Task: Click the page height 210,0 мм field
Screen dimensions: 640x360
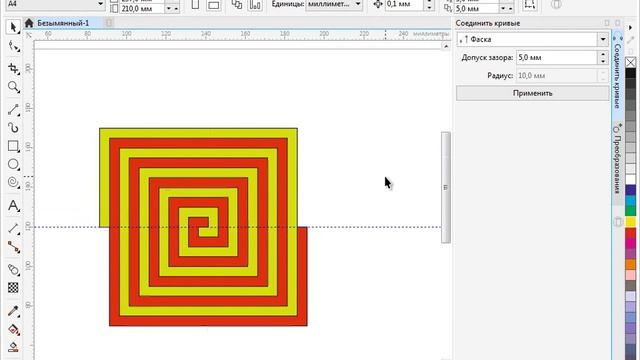Action: pyautogui.click(x=142, y=8)
